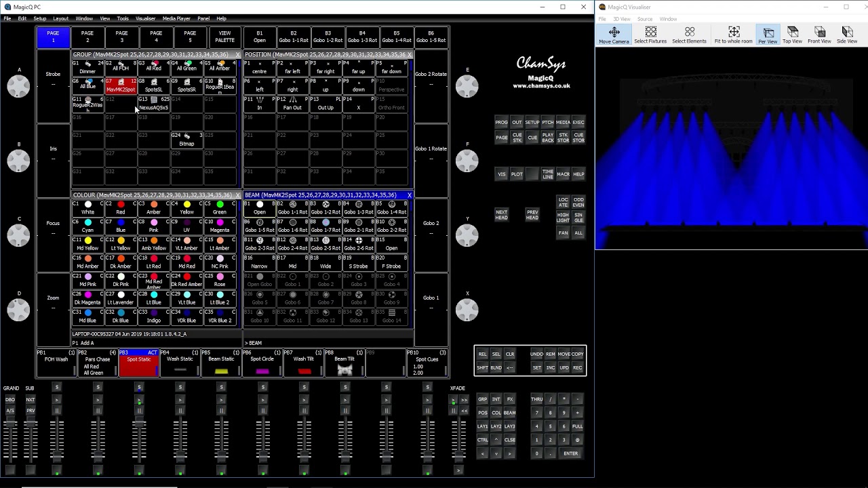Select the MavMK2Spot group tile
The height and width of the screenshot is (488, 868).
coord(121,85)
